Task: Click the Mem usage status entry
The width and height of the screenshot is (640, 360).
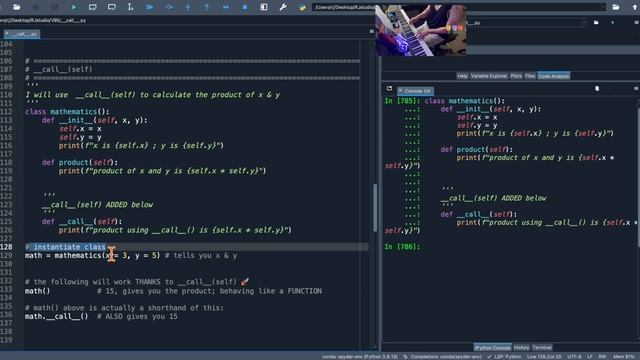Action: coord(623,356)
